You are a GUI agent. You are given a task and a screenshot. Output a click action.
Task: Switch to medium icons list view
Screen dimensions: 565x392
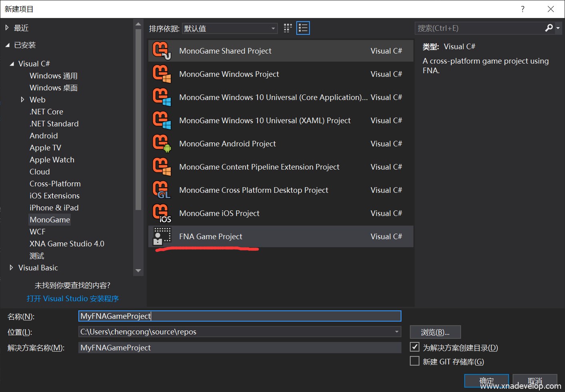pyautogui.click(x=303, y=28)
